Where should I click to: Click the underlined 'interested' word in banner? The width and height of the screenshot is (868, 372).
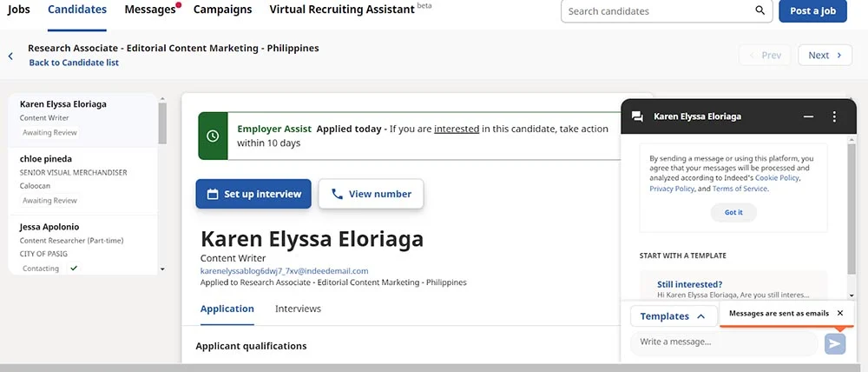click(457, 130)
